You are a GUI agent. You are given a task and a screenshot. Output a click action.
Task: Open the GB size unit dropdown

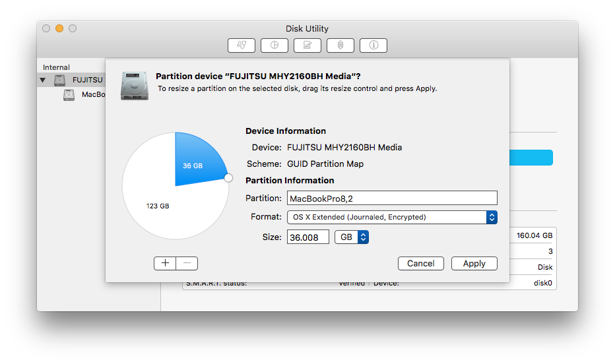pos(352,237)
